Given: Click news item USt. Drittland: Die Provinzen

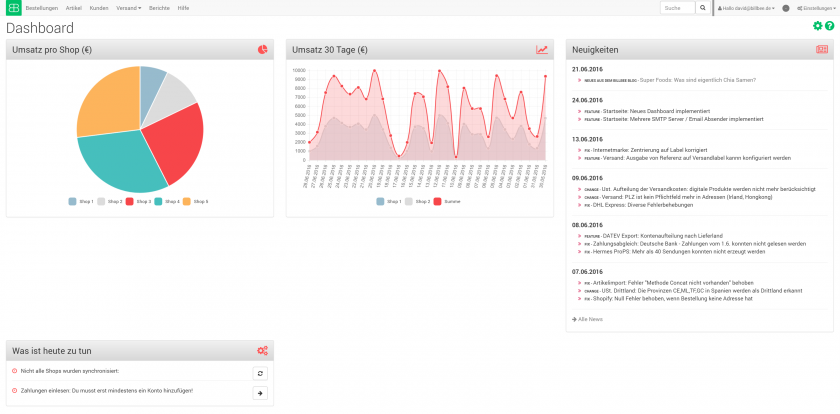Looking at the screenshot, I should (702, 291).
